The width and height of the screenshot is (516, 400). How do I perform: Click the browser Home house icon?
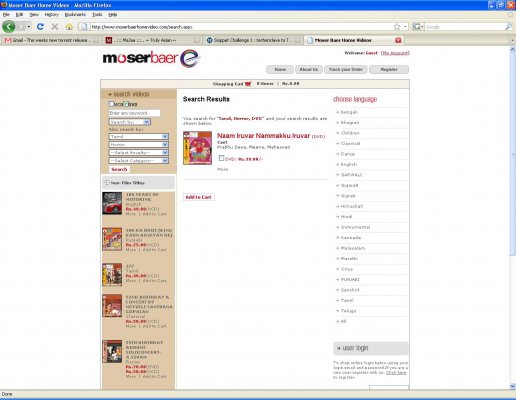[x=69, y=27]
